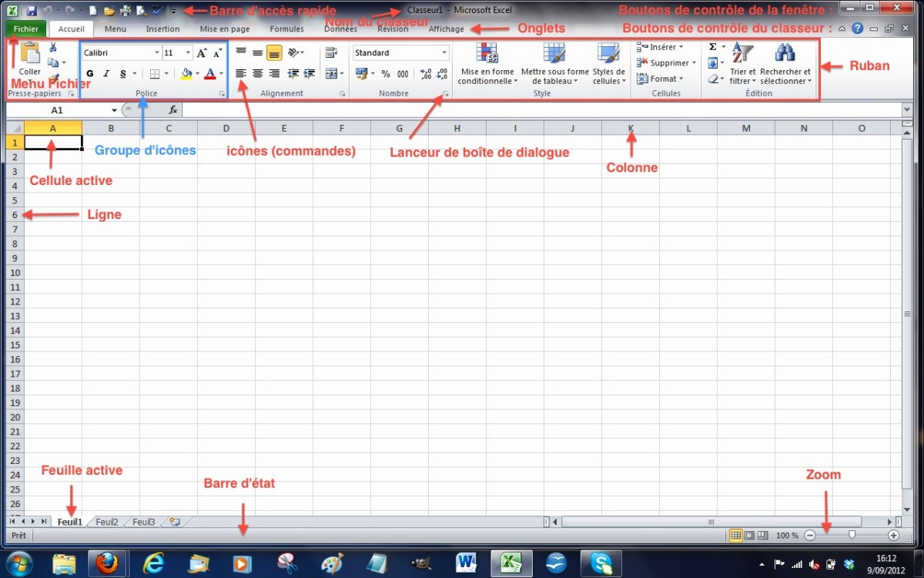Open a file using the yellow folder icon
This screenshot has height=578, width=924.
(109, 11)
